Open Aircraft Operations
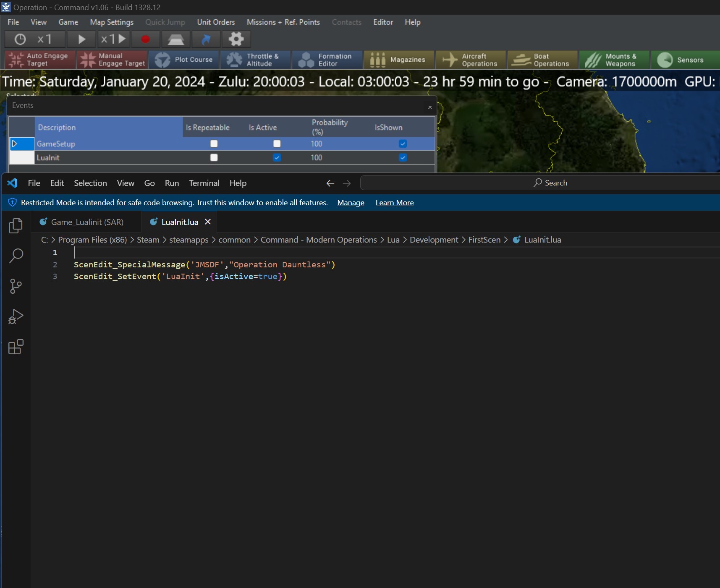Screen dimensions: 720x588 tap(471, 60)
